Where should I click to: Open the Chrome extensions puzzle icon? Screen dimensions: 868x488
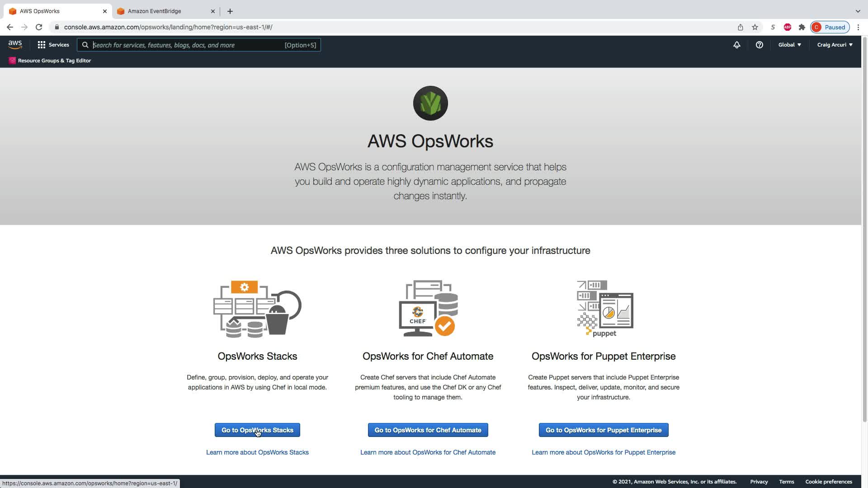click(802, 27)
